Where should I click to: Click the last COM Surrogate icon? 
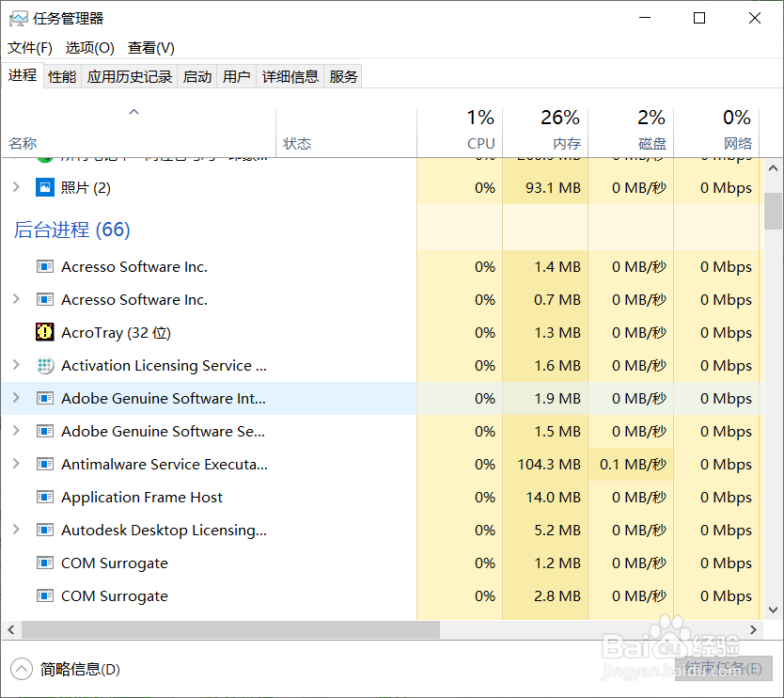[x=45, y=596]
